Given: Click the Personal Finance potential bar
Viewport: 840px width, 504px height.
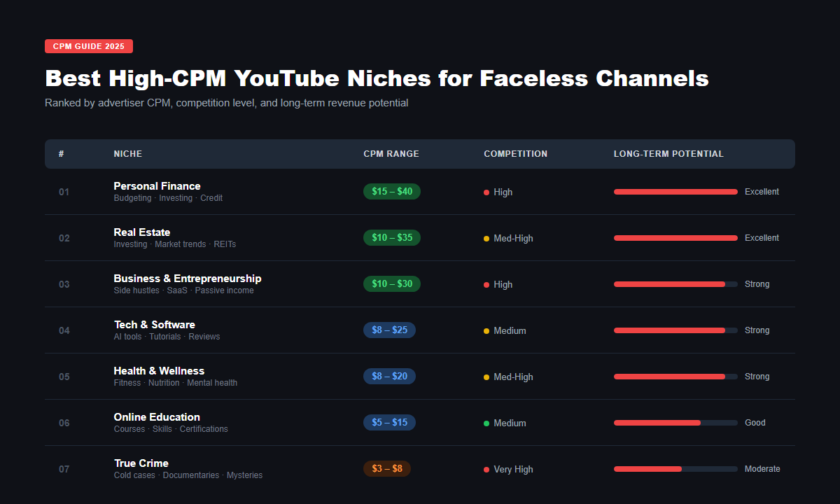Looking at the screenshot, I should (675, 192).
